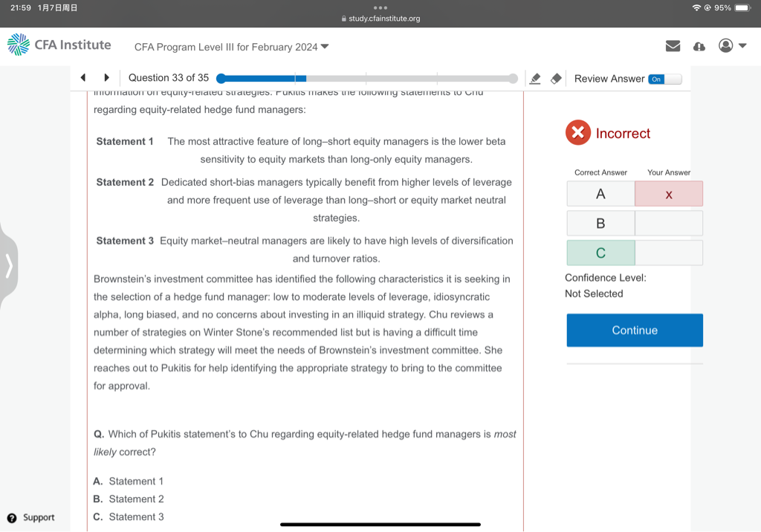Viewport: 761px width, 532px height.
Task: Click the Wi-Fi status icon
Action: (x=696, y=7)
